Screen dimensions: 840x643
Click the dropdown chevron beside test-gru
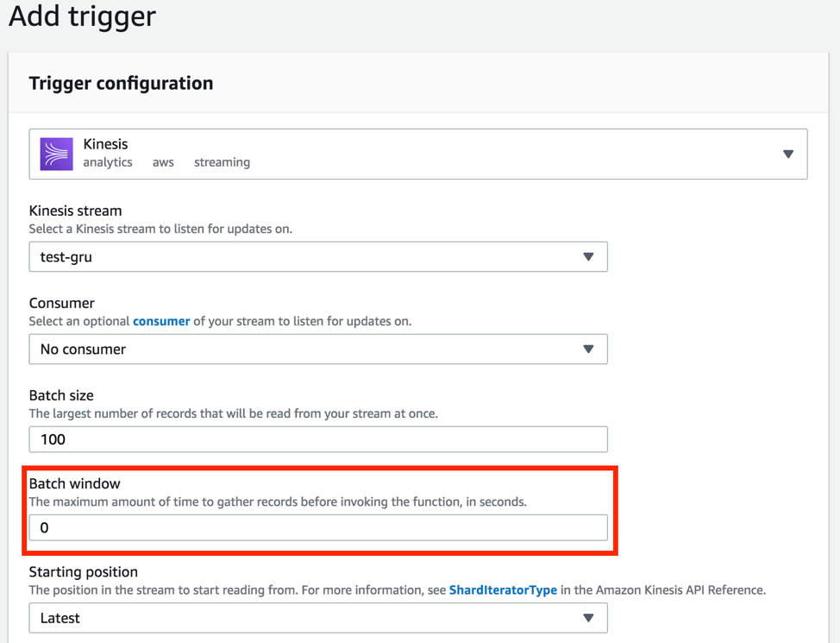coord(589,256)
